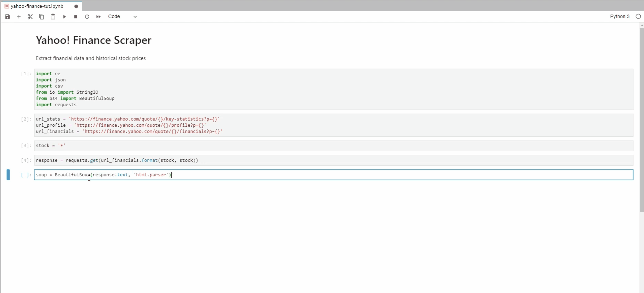Restart the kernel icon

tap(87, 17)
